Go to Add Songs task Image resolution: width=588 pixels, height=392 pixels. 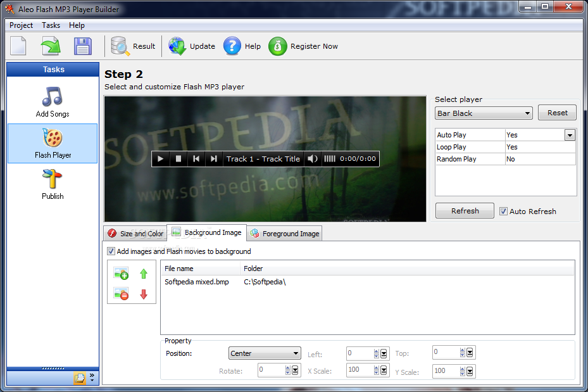point(53,102)
